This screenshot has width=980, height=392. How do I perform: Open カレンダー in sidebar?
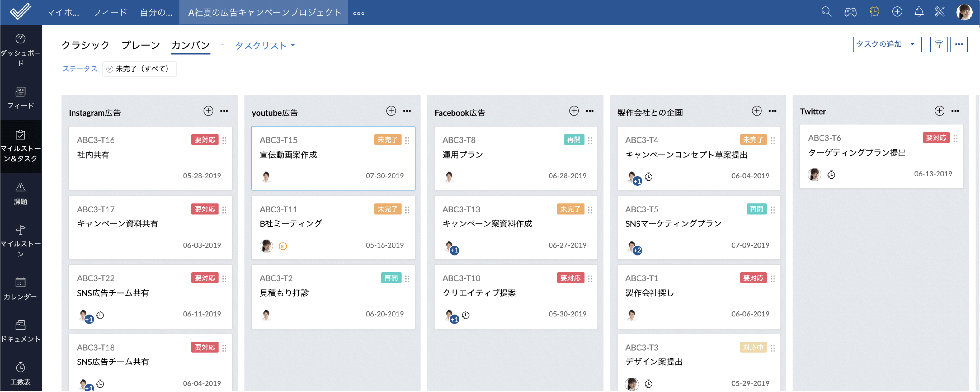pos(21,289)
